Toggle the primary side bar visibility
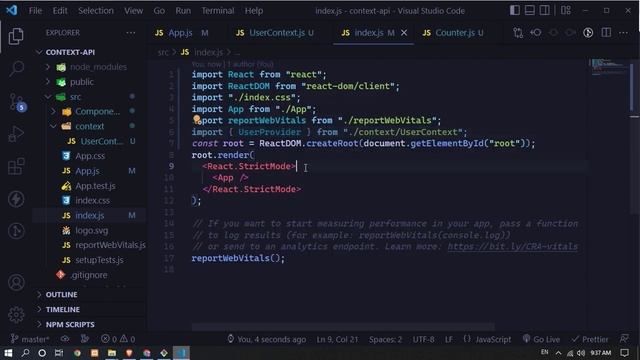 coord(515,10)
